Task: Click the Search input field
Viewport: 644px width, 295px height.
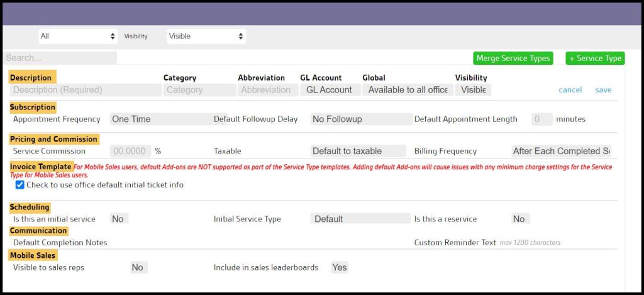Action: click(60, 58)
